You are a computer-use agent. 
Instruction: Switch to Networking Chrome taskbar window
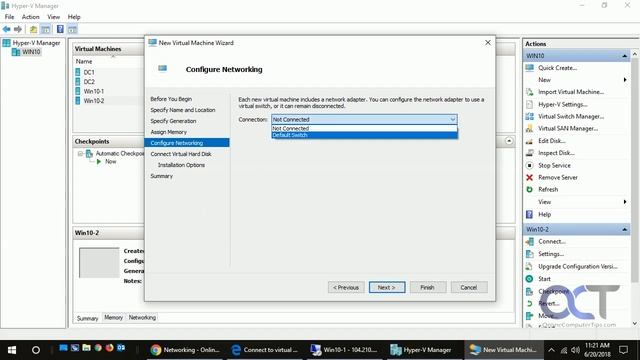[x=185, y=350]
